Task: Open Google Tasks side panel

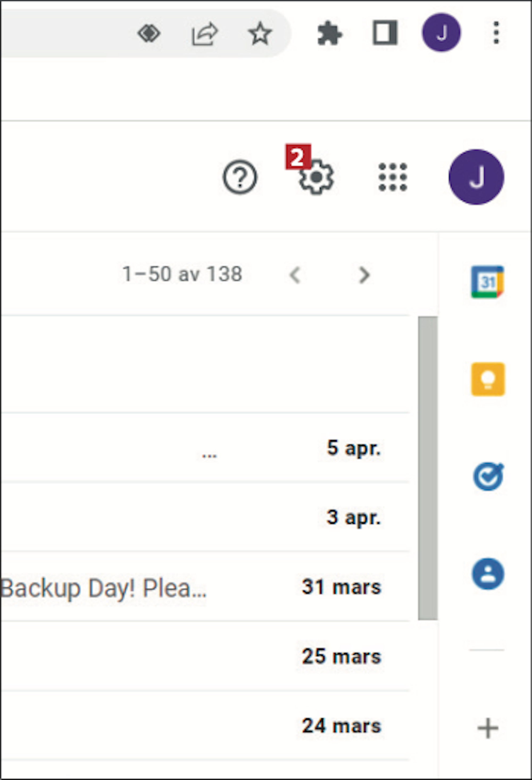Action: coord(488,476)
